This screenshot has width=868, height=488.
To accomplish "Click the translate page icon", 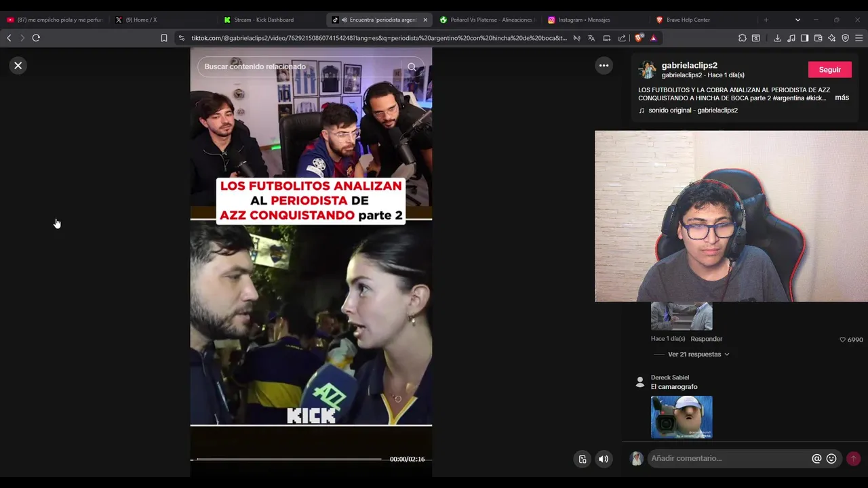I will point(591,38).
